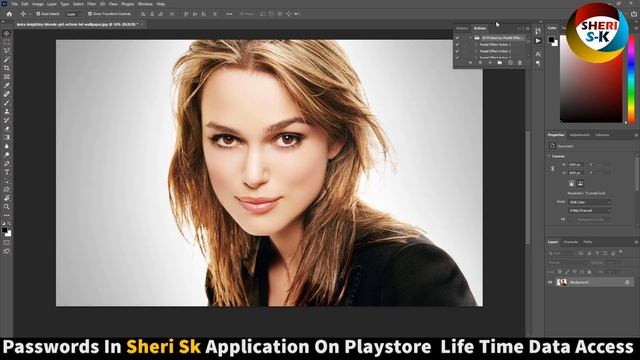Switch to the Libraries tab
Image resolution: width=640 pixels, height=360 pixels.
tap(602, 135)
